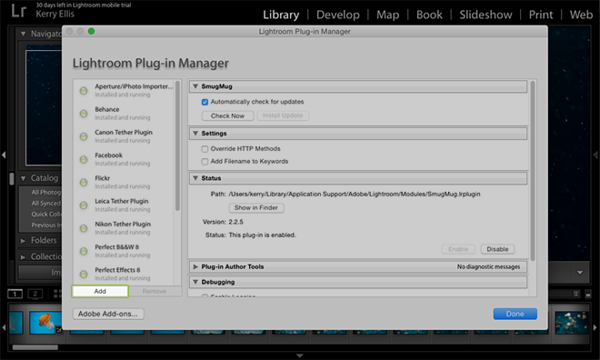Open the Book module
The image size is (600, 360).
click(x=429, y=15)
